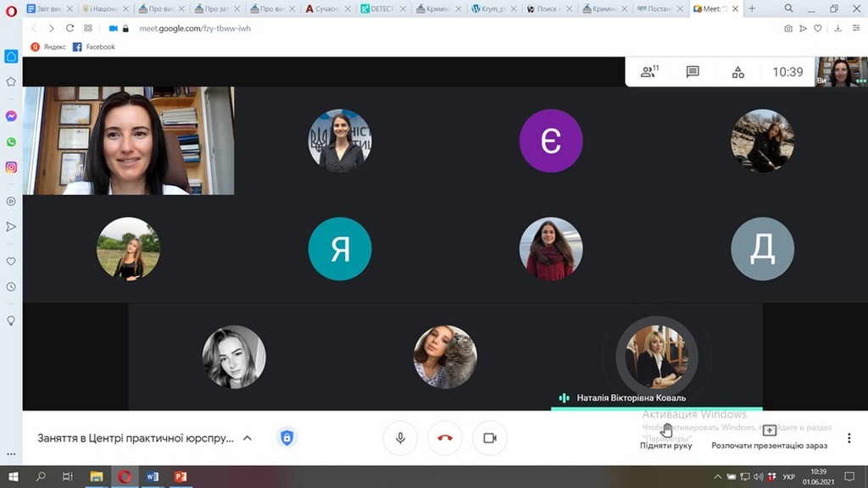Open WhatsApp in the Opera sidebar

(x=11, y=142)
